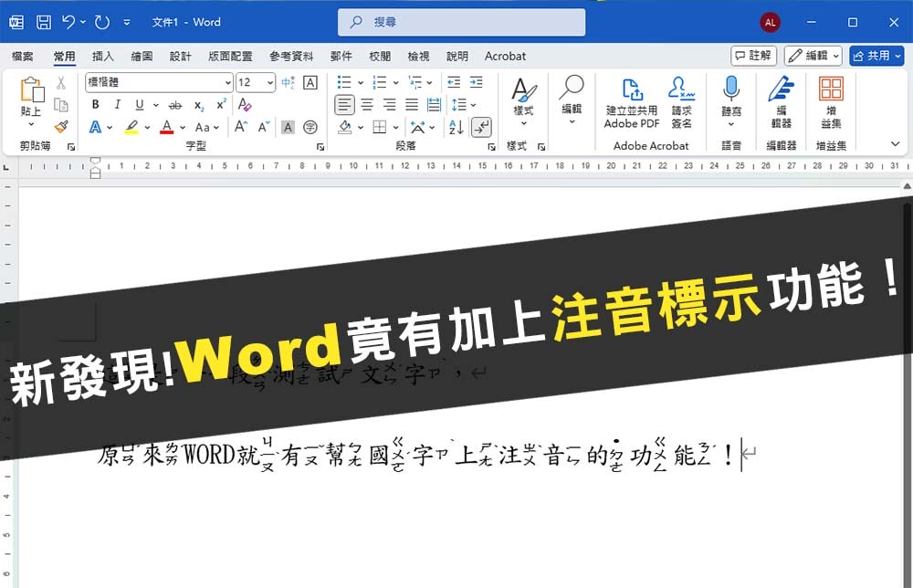Click the Numbering list icon
This screenshot has height=588, width=913.
pyautogui.click(x=380, y=83)
